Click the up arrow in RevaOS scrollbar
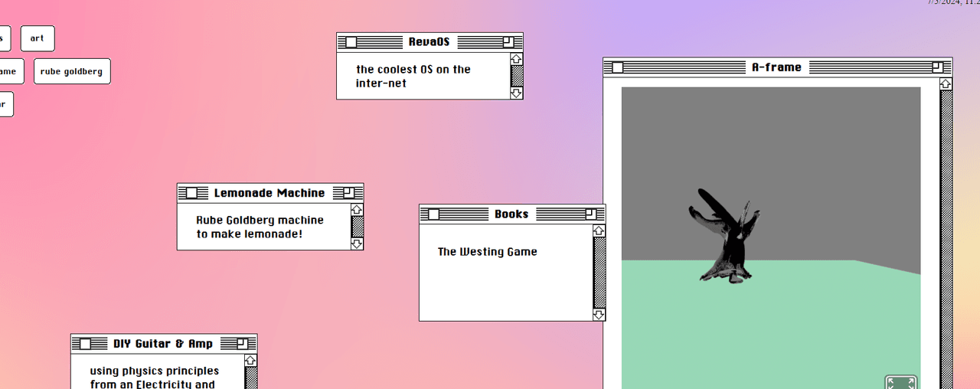The image size is (980, 389). [517, 59]
